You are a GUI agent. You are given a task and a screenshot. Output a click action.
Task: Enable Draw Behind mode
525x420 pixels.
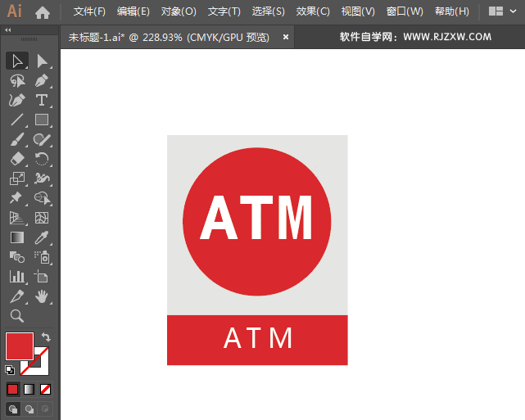pos(29,409)
